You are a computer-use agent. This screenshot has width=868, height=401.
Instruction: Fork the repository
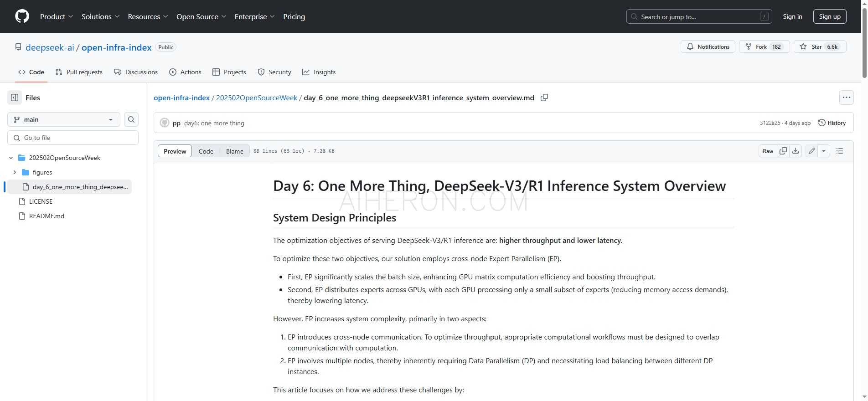tap(764, 46)
